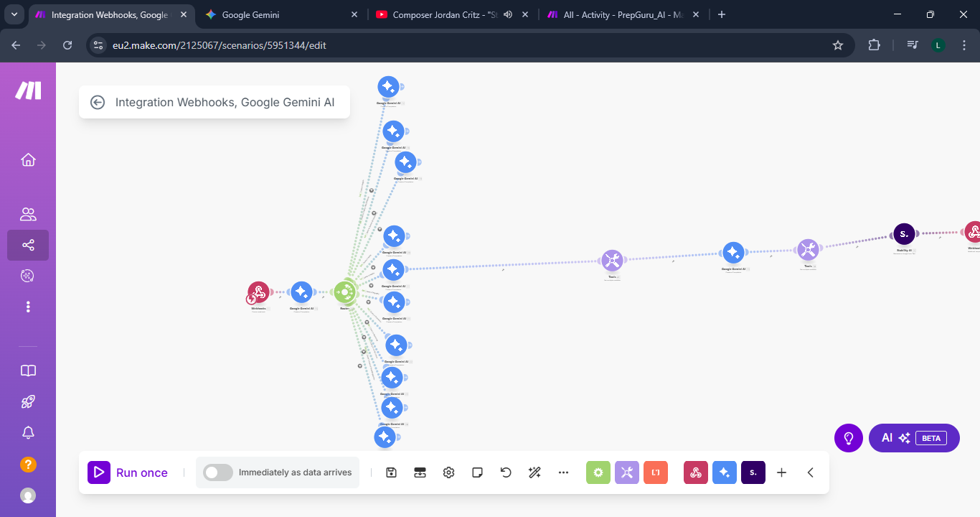
Task: Close the PrepGuru_AI Activity tab
Action: [697, 14]
